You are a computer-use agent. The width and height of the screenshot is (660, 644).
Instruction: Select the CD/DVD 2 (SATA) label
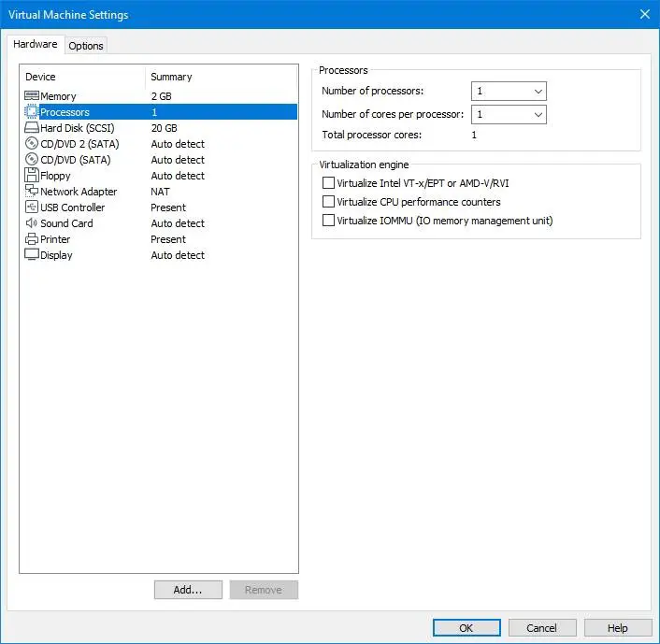[x=79, y=144]
